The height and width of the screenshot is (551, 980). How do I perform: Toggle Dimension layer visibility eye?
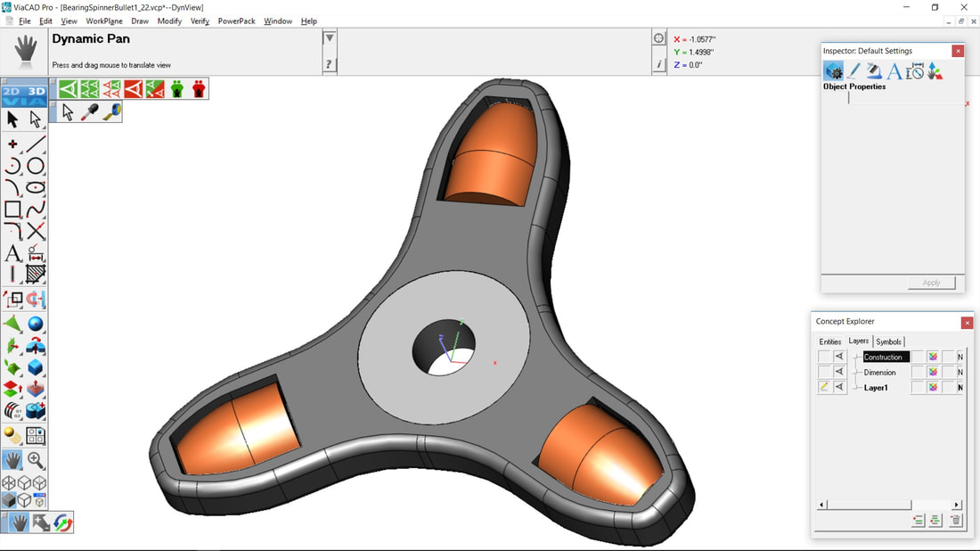pos(839,372)
